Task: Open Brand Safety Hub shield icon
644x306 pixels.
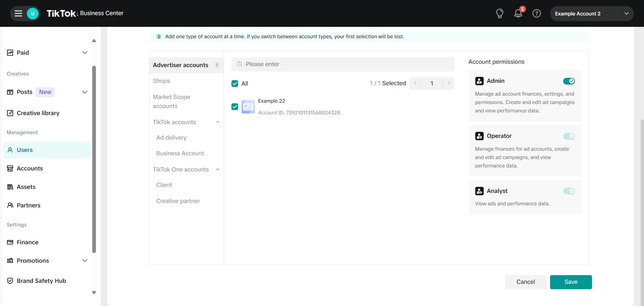Action: [x=10, y=281]
